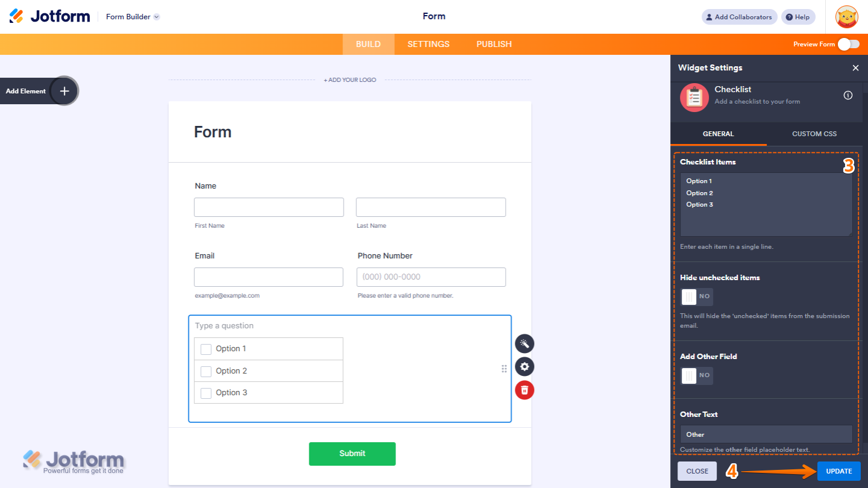Click the UPDATE button
868x488 pixels.
pyautogui.click(x=838, y=471)
